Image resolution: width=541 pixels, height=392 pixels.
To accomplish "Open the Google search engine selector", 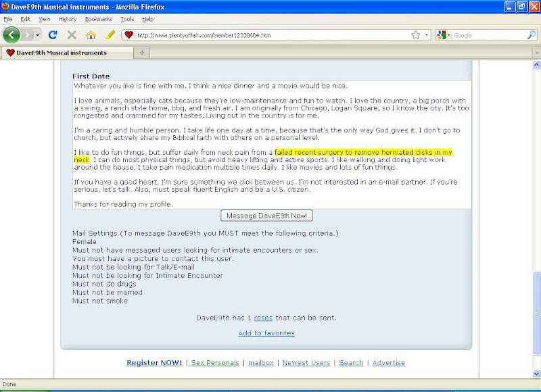I will tap(444, 35).
